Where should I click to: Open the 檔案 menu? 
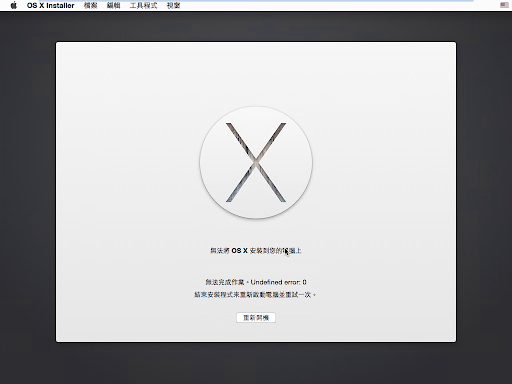(90, 6)
